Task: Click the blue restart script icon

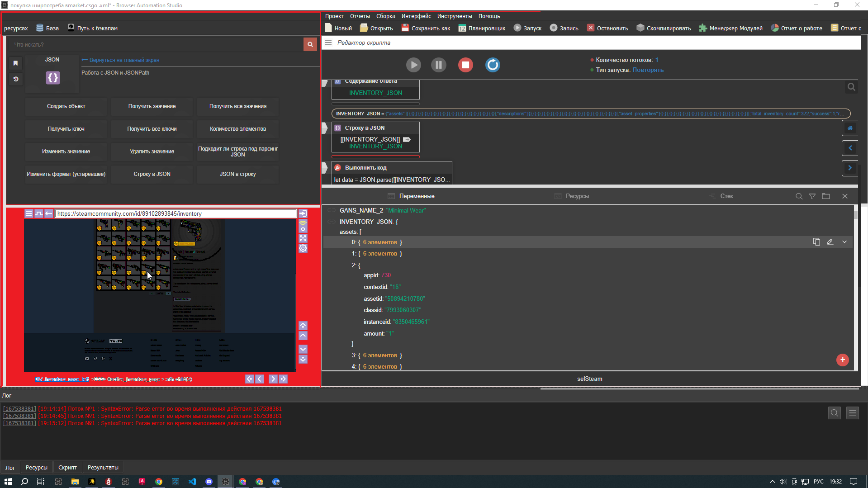Action: tap(493, 65)
